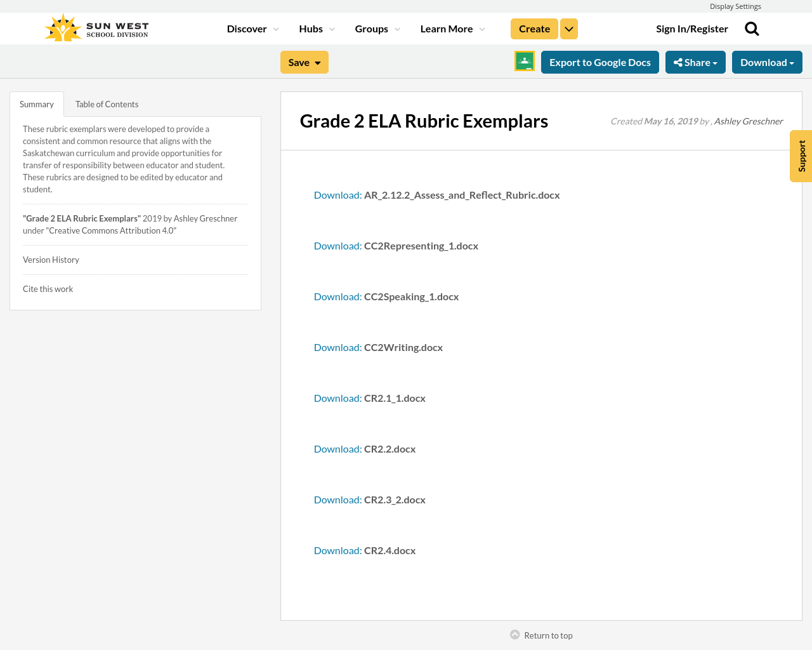This screenshot has height=650, width=812.
Task: Open the Save dropdown
Action: [x=304, y=62]
